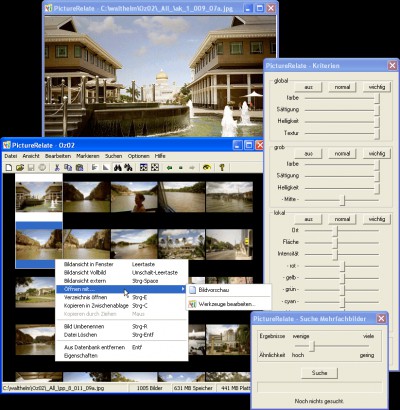Click wichtig button in the grob group
400x410 pixels.
[x=377, y=154]
